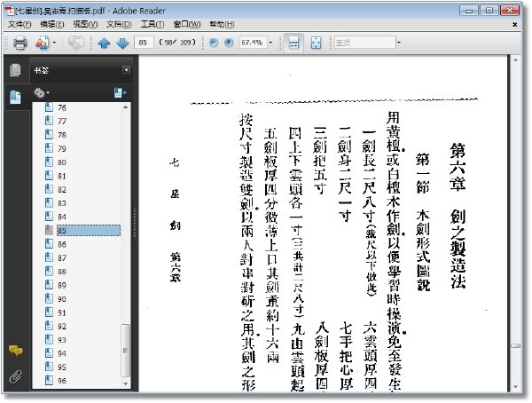Select bookmark 86
The image size is (532, 403).
coord(62,244)
